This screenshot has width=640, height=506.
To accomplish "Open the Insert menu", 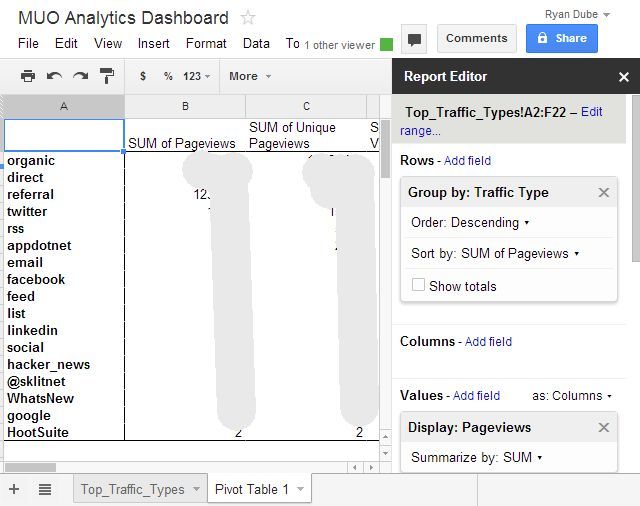I will [x=153, y=43].
